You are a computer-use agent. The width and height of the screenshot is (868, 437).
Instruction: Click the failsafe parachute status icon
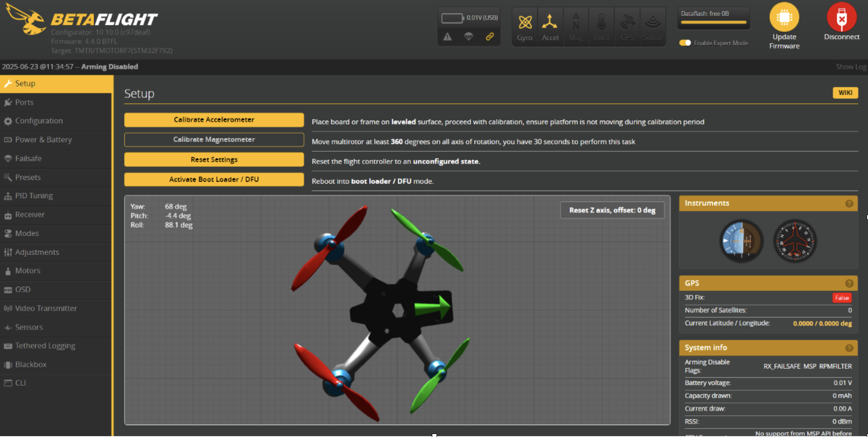tap(469, 37)
